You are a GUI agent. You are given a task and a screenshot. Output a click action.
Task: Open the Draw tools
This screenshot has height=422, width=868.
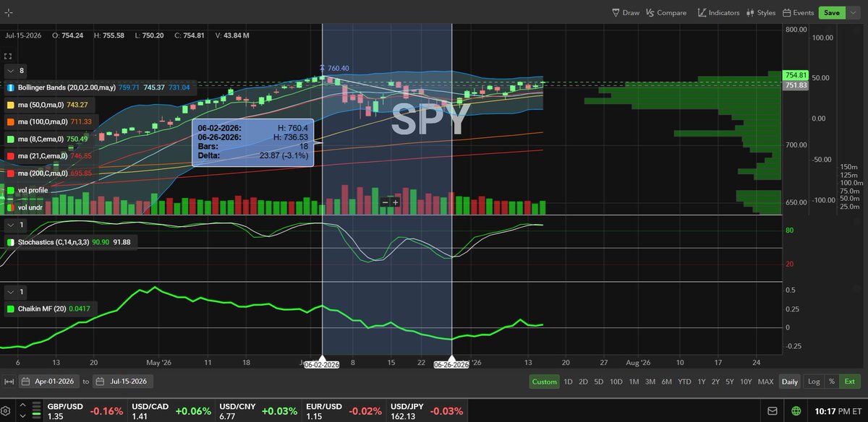pos(626,12)
